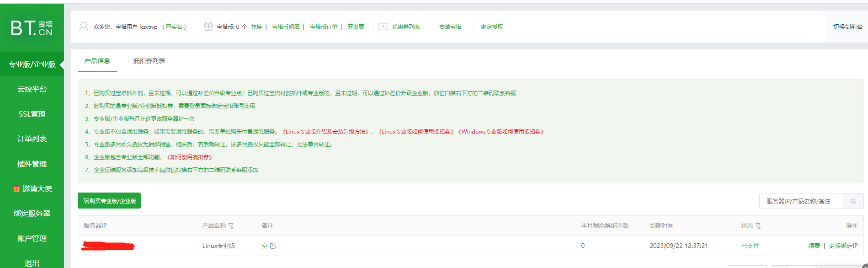Open 插件管理 in sidebar
The width and height of the screenshot is (868, 268).
click(32, 164)
